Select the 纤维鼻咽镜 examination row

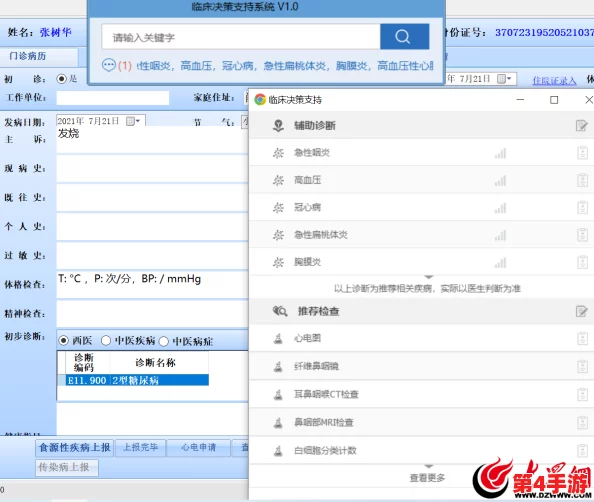(421, 366)
